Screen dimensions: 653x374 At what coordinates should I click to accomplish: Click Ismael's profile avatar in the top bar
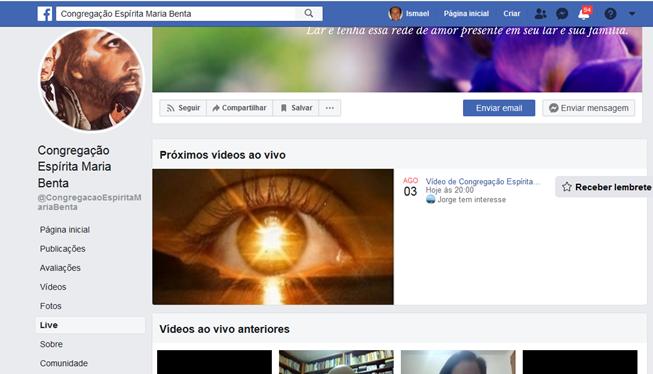(x=395, y=14)
